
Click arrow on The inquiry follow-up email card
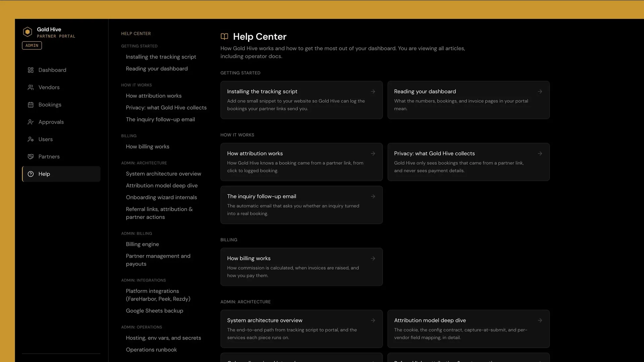click(373, 196)
